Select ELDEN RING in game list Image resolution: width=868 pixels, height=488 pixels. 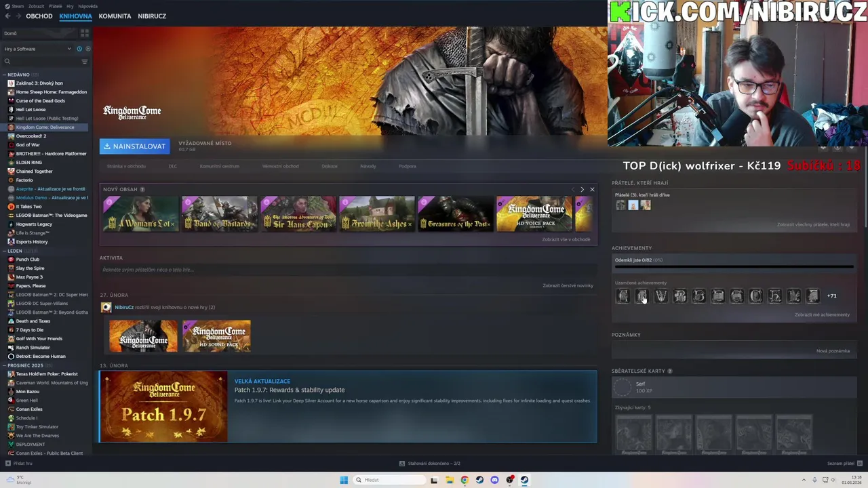28,163
